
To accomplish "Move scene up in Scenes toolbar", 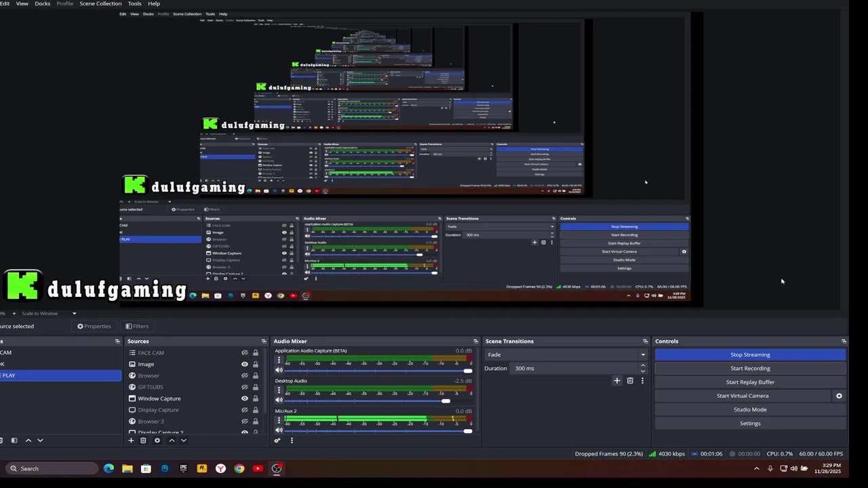I will (x=28, y=441).
